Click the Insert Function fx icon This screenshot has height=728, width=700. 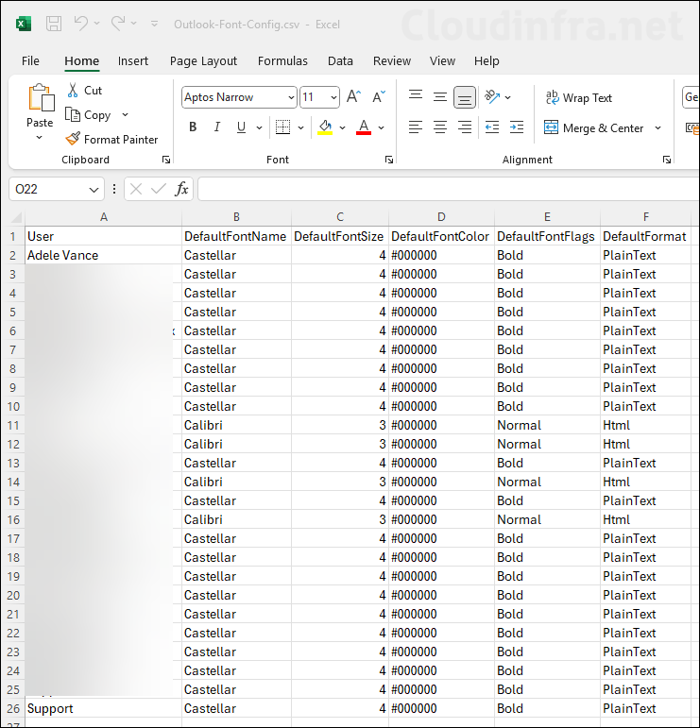[x=181, y=189]
